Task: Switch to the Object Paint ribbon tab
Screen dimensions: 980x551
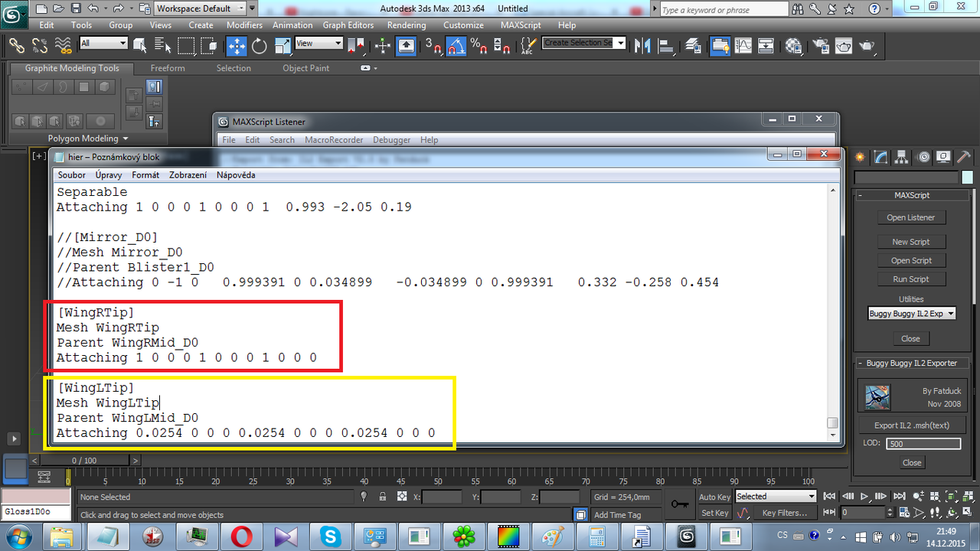Action: [x=305, y=68]
